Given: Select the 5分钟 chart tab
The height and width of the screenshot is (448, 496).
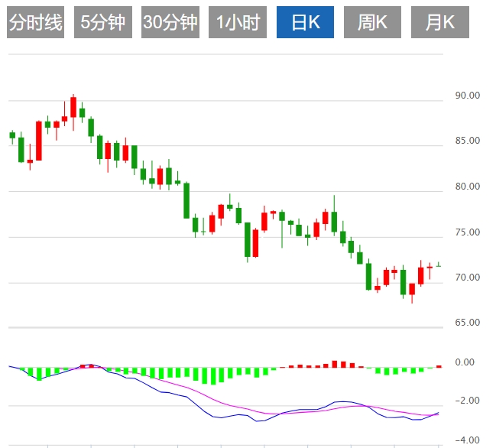Looking at the screenshot, I should pos(102,23).
